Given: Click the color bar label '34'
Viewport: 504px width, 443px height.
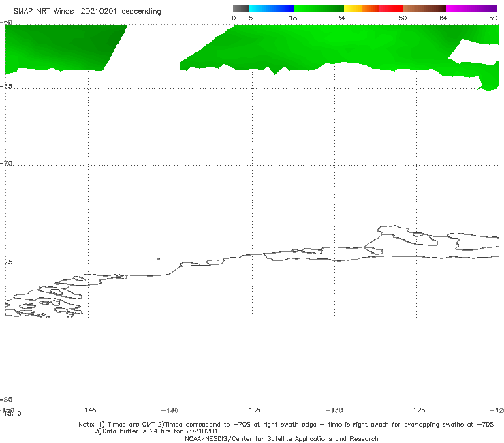Looking at the screenshot, I should pyautogui.click(x=341, y=18).
